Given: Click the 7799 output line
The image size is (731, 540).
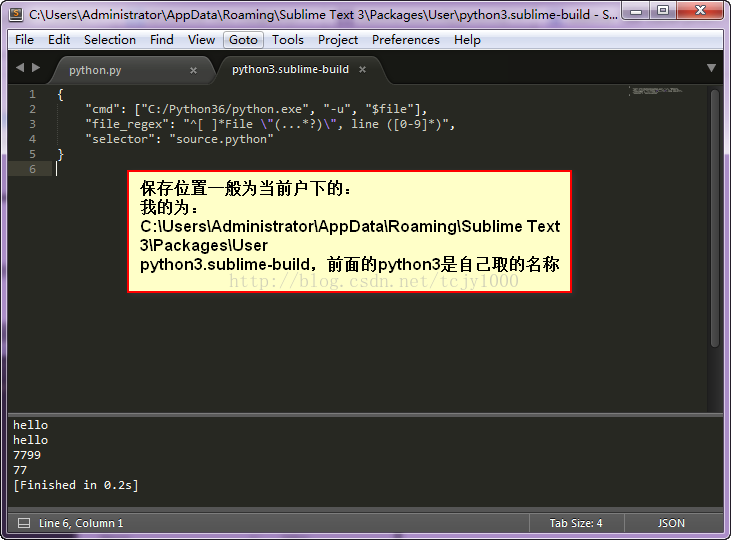Looking at the screenshot, I should (27, 455).
